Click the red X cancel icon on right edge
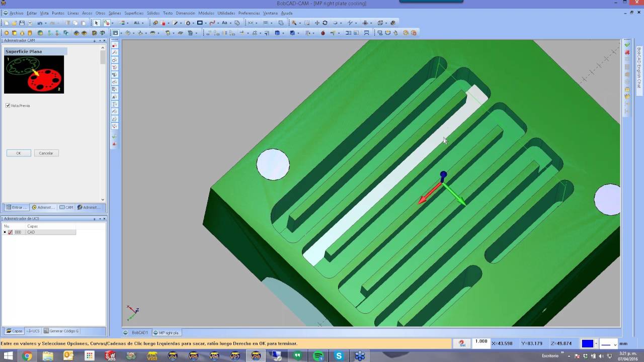 click(627, 52)
